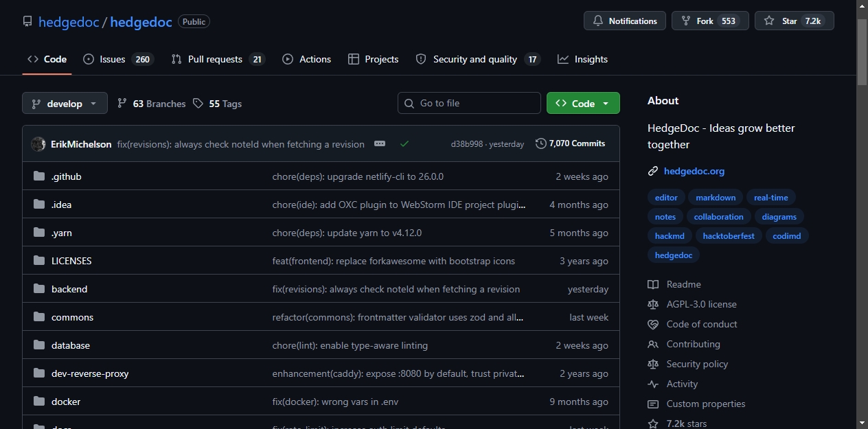Open the Projects tab
868x429 pixels.
tap(373, 59)
